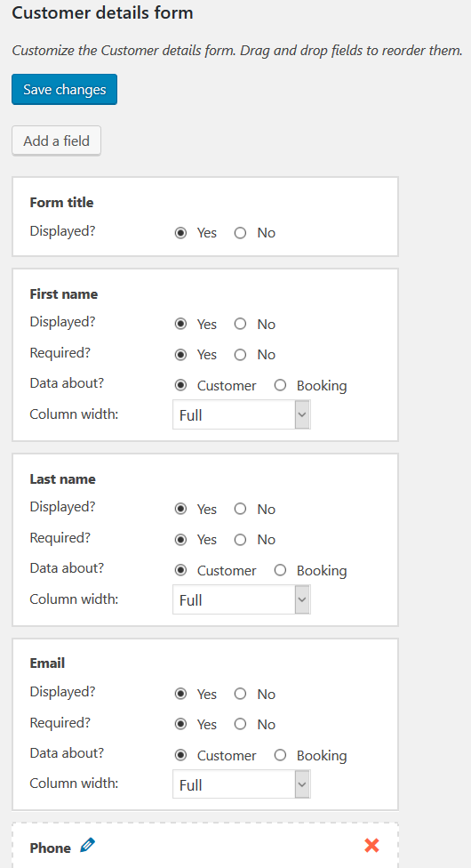Set Last name Required to Yes
471x868 pixels.
(x=180, y=539)
